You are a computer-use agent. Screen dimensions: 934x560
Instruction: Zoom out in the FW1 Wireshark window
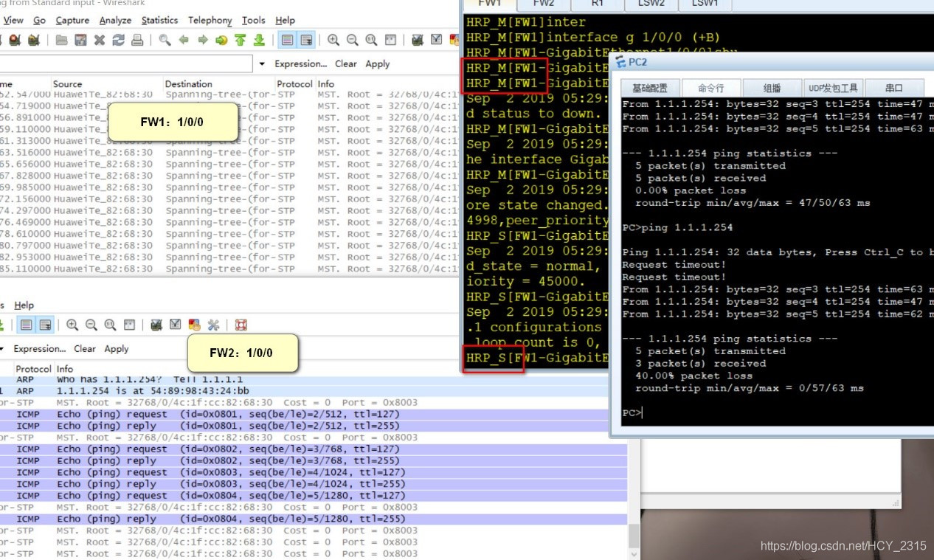pyautogui.click(x=353, y=40)
